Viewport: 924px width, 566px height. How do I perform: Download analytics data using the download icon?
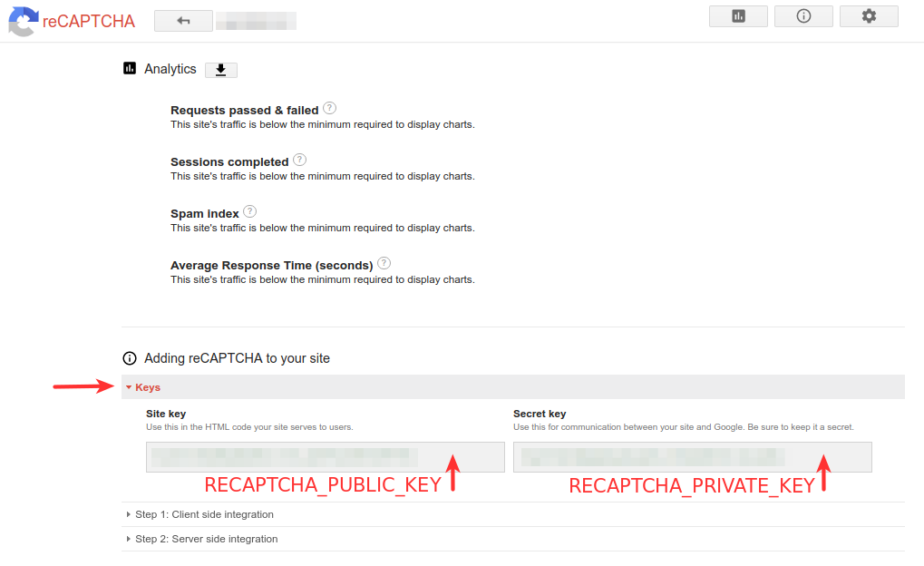(220, 69)
